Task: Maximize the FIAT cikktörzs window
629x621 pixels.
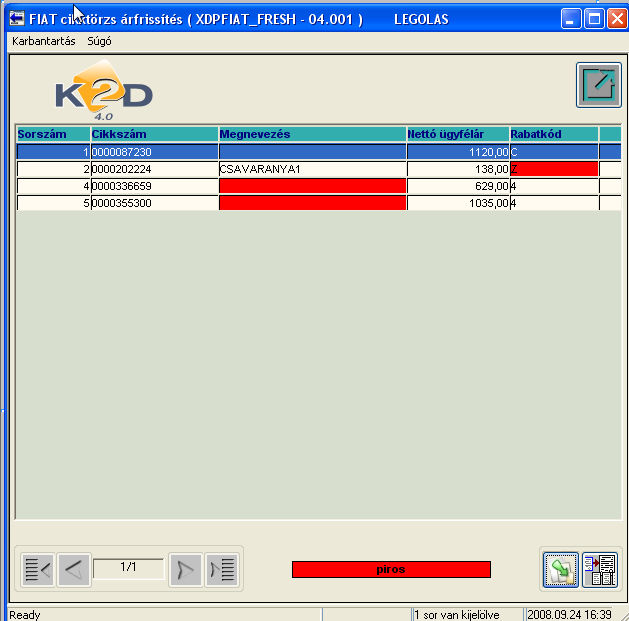Action: tap(594, 19)
